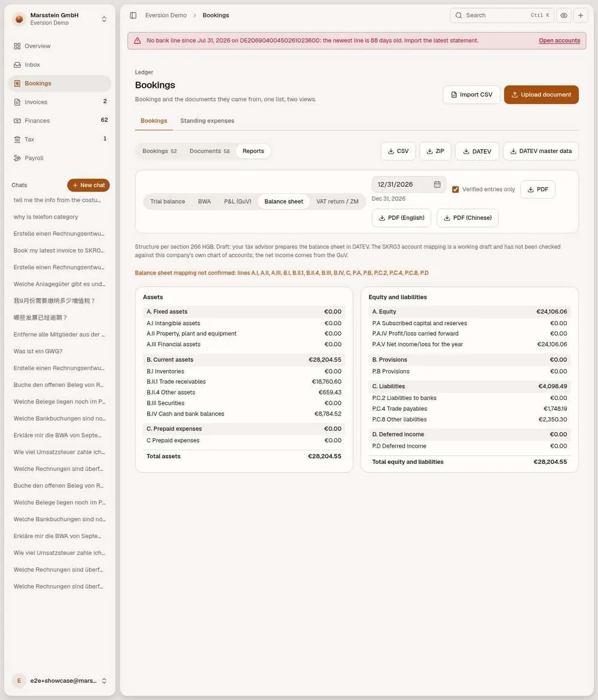Screen dimensions: 598x700
Task: Click the Tax building icon in sidebar
Action: (x=17, y=139)
